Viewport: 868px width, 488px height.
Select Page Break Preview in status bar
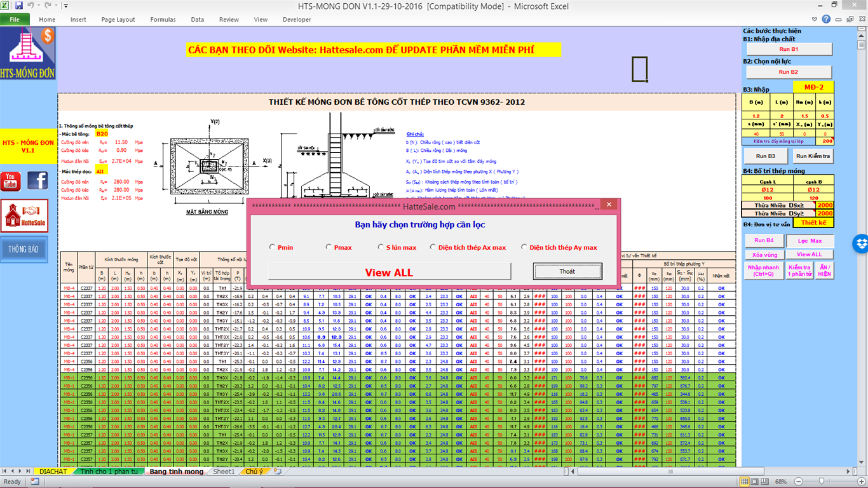764,482
